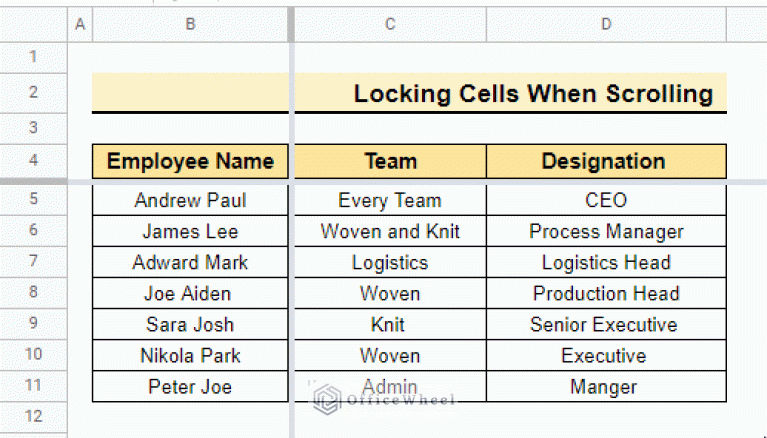767x438 pixels.
Task: Click the Employee Name header cell
Action: tap(190, 161)
